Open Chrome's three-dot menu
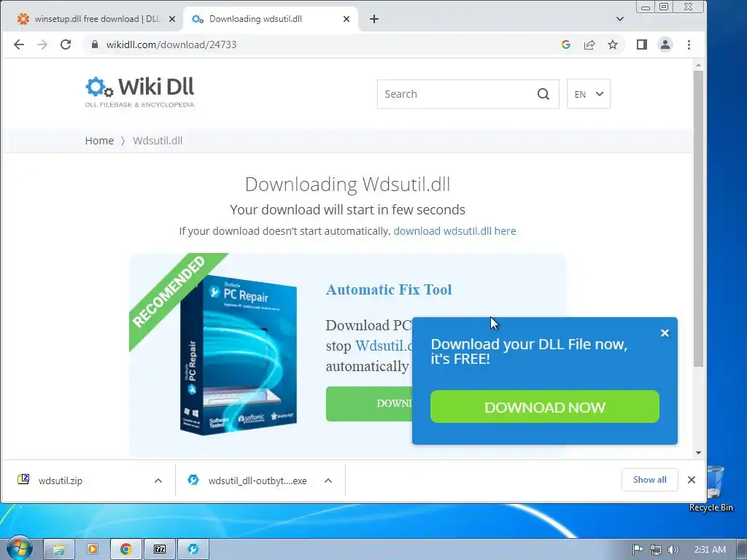 [689, 44]
